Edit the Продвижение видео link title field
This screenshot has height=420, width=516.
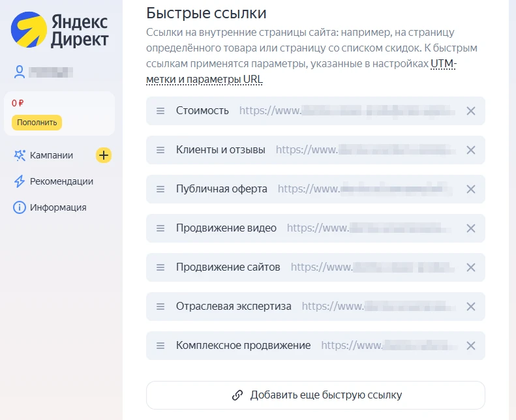pyautogui.click(x=226, y=228)
